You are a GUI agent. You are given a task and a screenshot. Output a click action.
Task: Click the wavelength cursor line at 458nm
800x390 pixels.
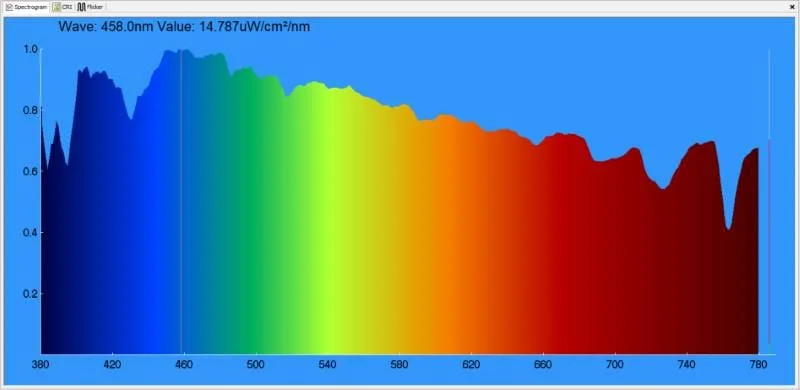point(181,202)
